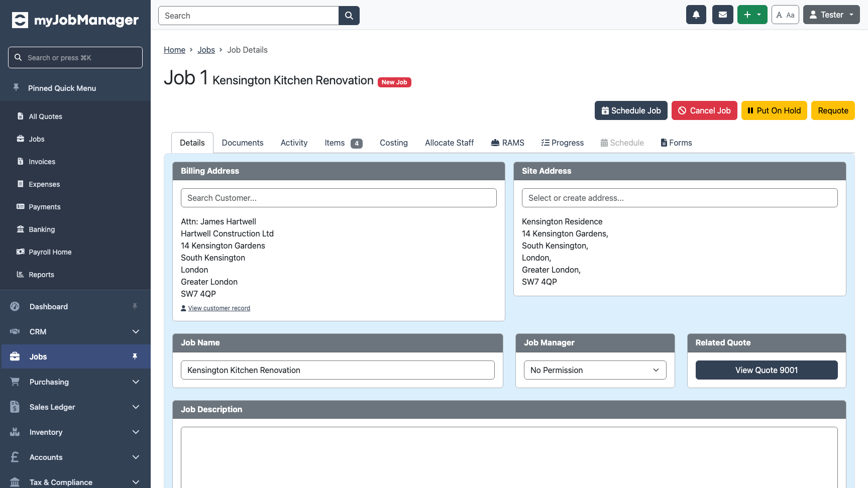Click the Pinned Quick Menu pin icon
Screen dimensions: 868x488
coord(16,88)
